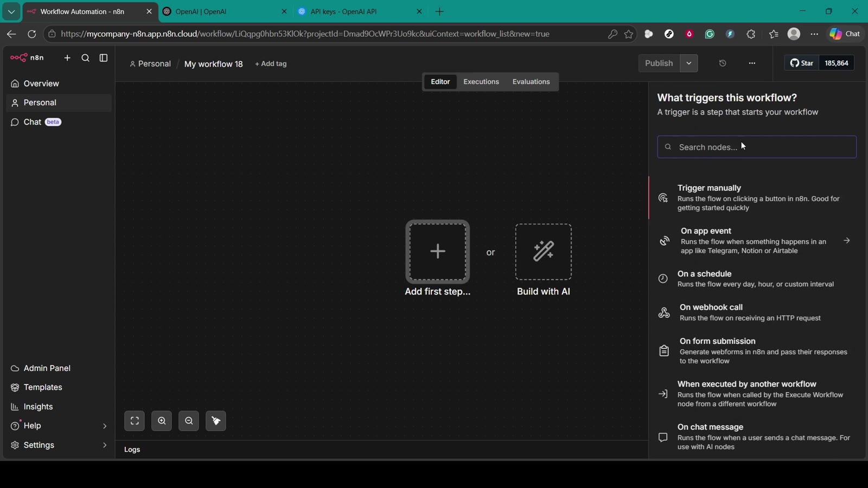Viewport: 868px width, 488px height.
Task: Switch to the Editor tab
Action: (x=440, y=82)
